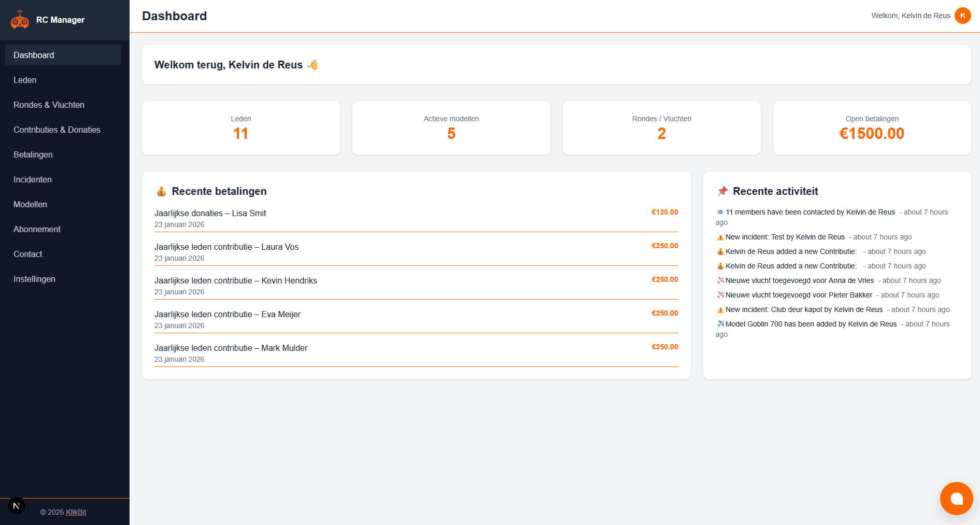Click the Actieve modellen card showing 5
Viewport: 980px width, 525px height.
click(451, 128)
